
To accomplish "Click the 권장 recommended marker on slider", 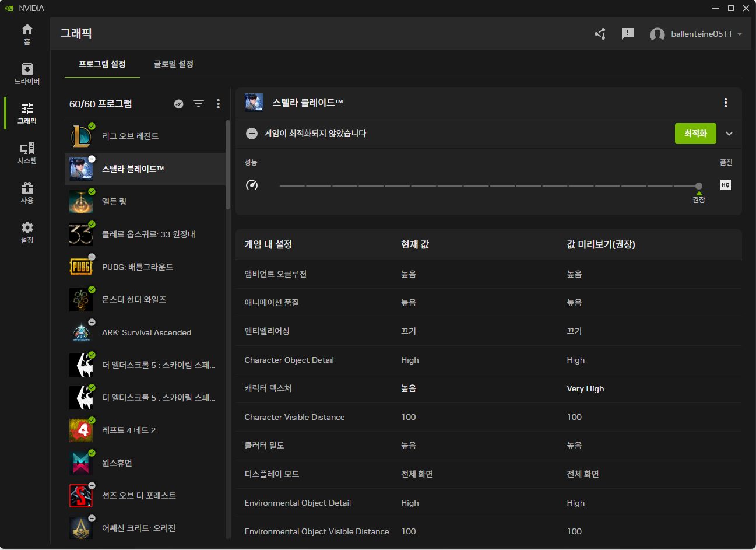I will click(x=699, y=198).
